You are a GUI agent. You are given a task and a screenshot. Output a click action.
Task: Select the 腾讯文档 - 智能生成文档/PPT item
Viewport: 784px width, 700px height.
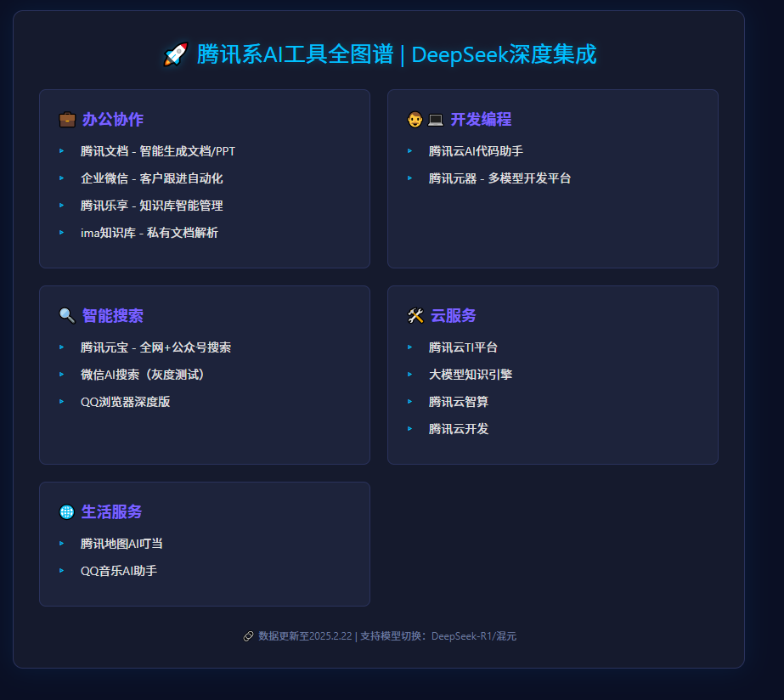coord(158,151)
